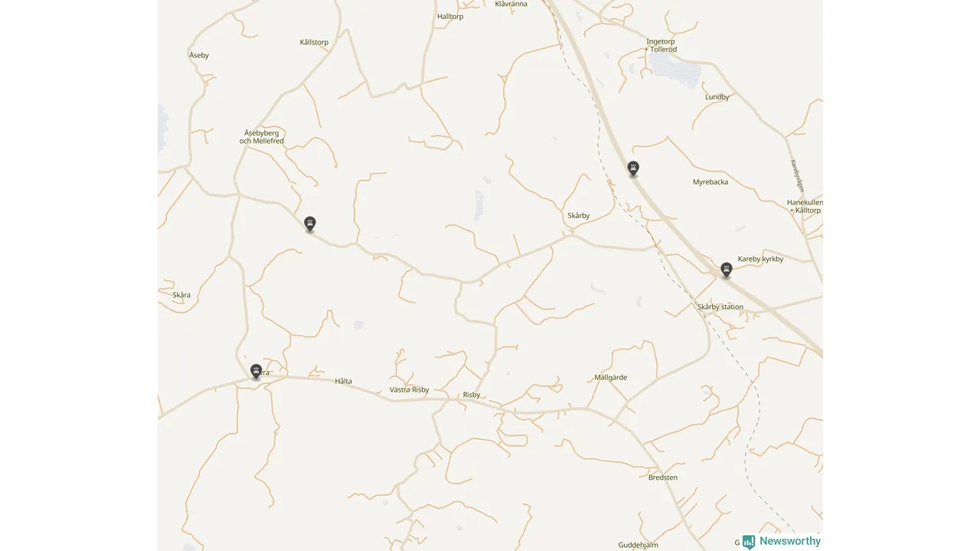Click the Risby village label

point(472,395)
